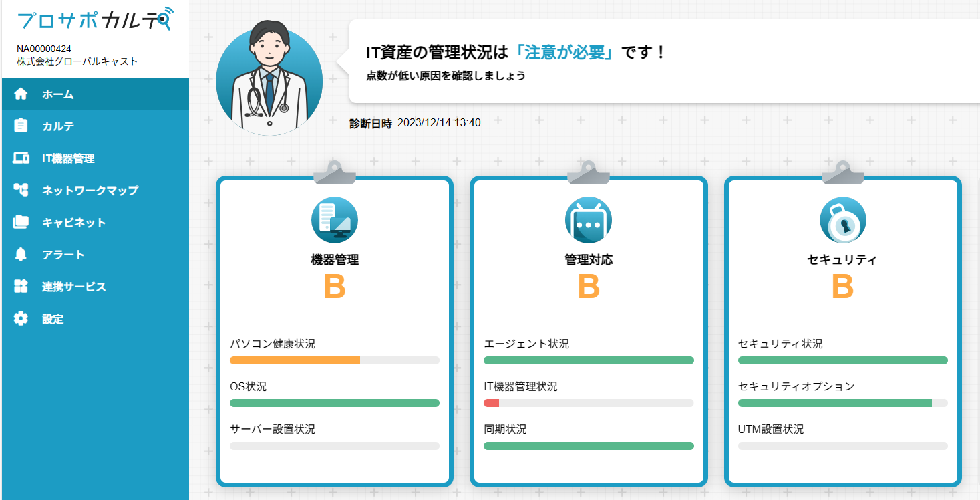Click the home icon in sidebar
This screenshot has width=980, height=500.
(x=21, y=94)
